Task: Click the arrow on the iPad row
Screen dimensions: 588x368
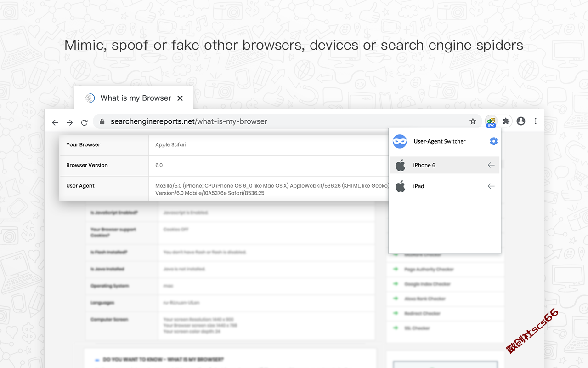Action: tap(491, 186)
